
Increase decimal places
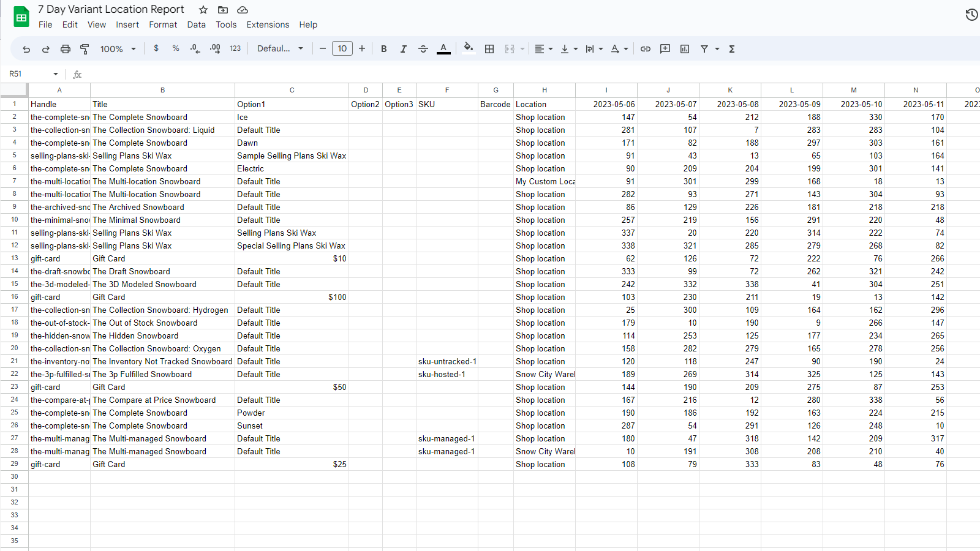pyautogui.click(x=215, y=48)
